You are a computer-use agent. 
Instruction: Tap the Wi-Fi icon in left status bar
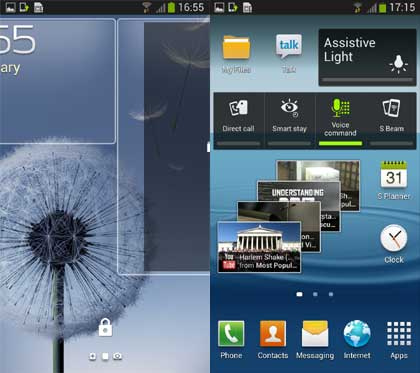coord(147,7)
